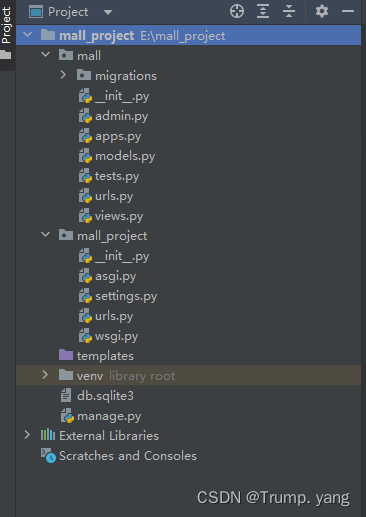Click the venv folder icon
366x517 pixels.
click(x=66, y=375)
